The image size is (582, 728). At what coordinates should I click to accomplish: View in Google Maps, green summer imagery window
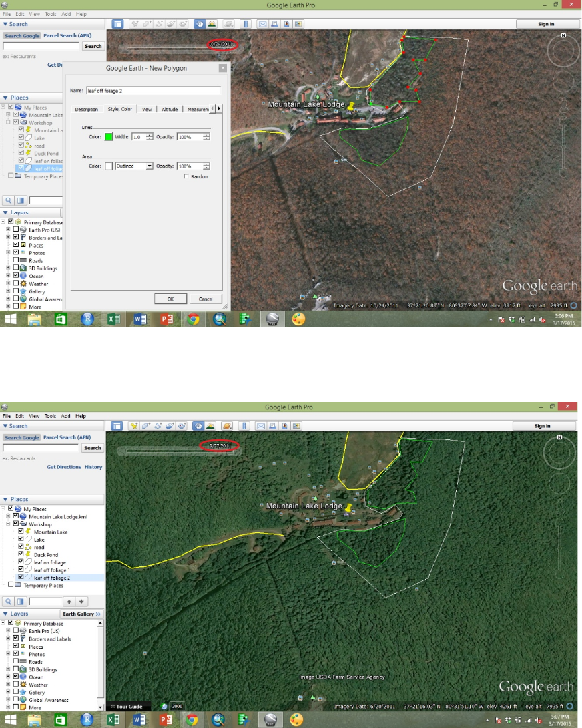click(x=297, y=425)
